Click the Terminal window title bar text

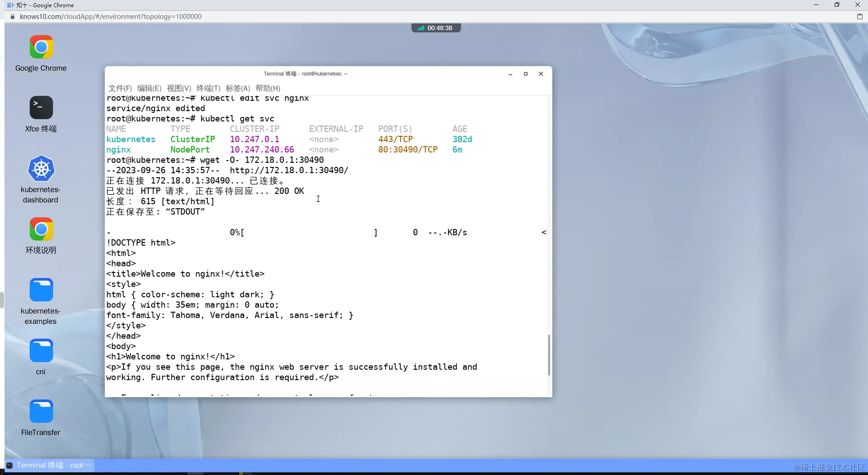[x=306, y=74]
